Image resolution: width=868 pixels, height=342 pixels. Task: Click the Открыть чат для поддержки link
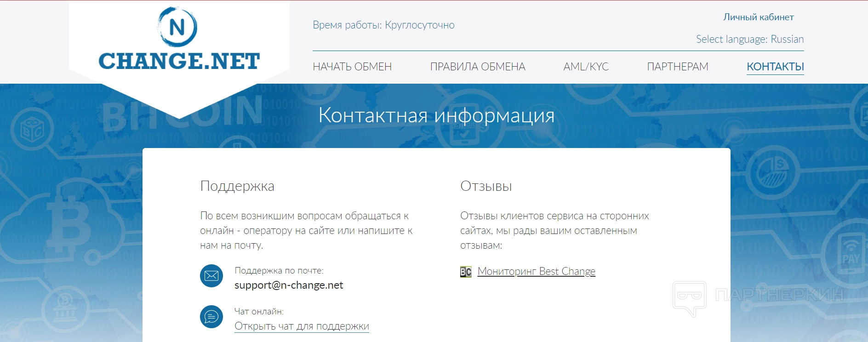(x=302, y=326)
